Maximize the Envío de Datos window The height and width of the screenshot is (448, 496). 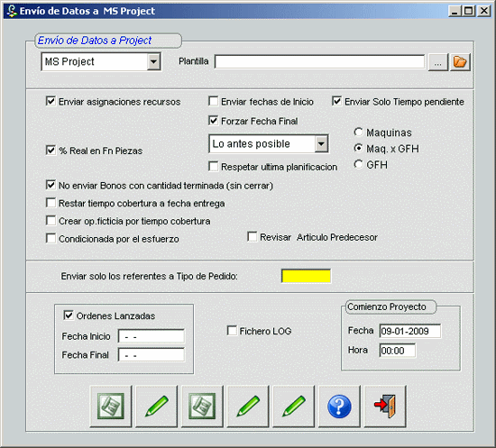pyautogui.click(x=468, y=11)
